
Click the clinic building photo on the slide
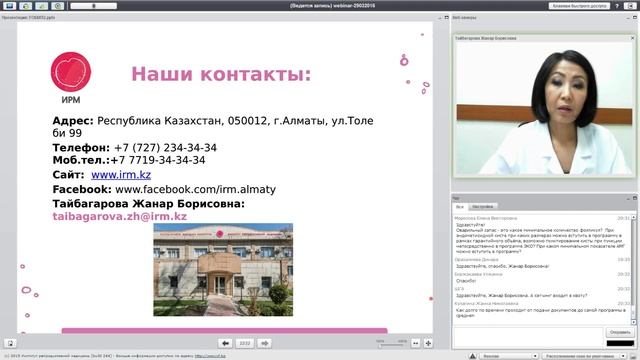(x=223, y=269)
